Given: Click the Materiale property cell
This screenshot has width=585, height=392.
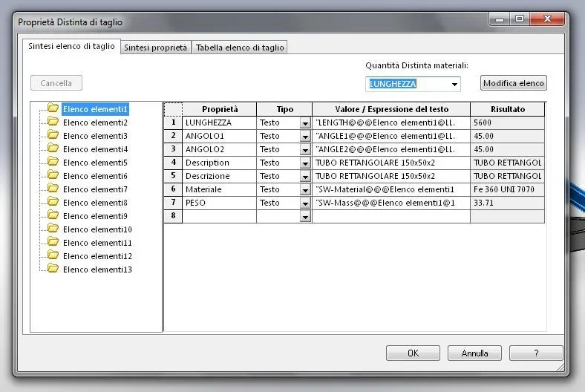Looking at the screenshot, I should pos(220,189).
